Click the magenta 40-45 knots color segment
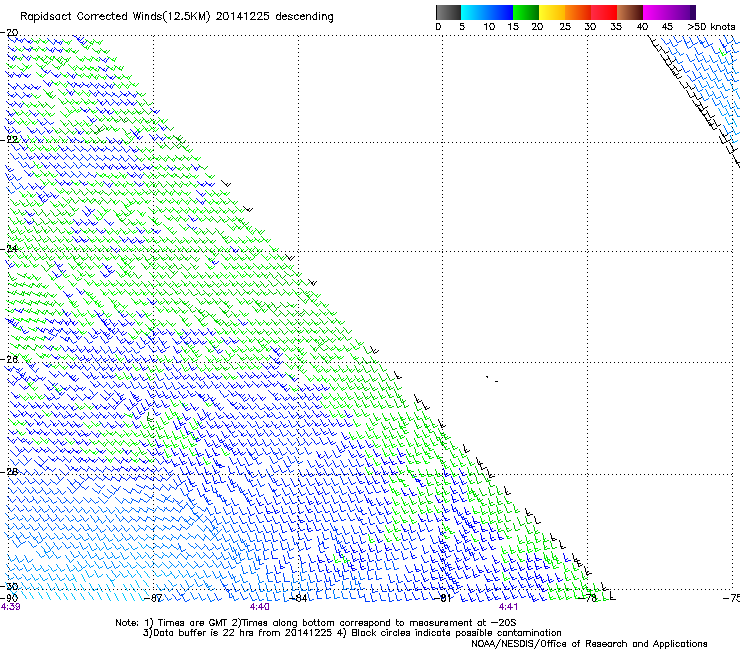740x650 pixels. click(x=656, y=12)
